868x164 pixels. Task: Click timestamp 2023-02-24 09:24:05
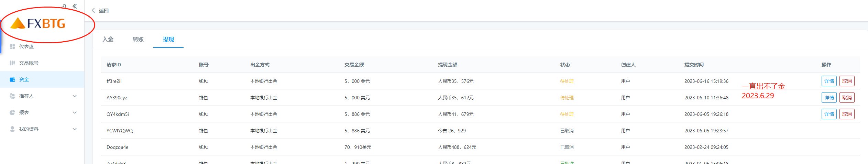706,147
